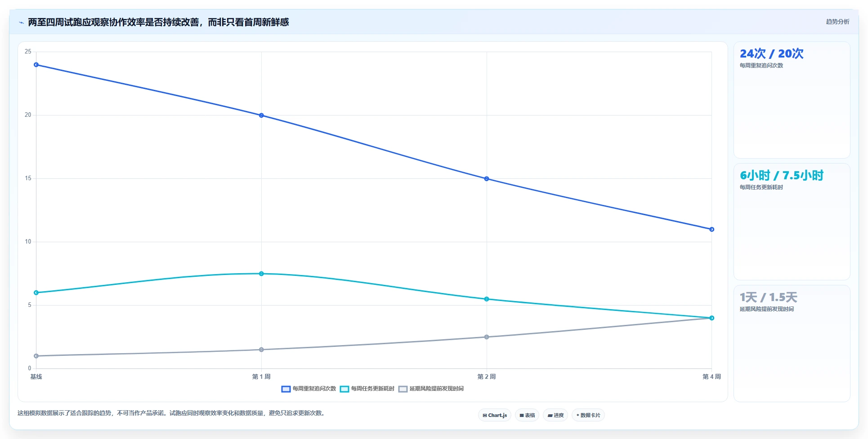The image size is (868, 439).
Task: Click the blue week 4 point at 11
Action: (x=711, y=229)
